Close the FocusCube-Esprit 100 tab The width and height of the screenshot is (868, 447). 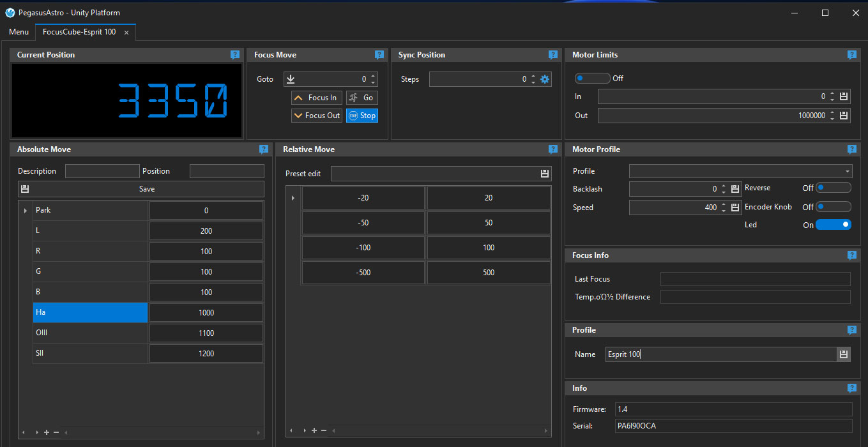tap(126, 32)
